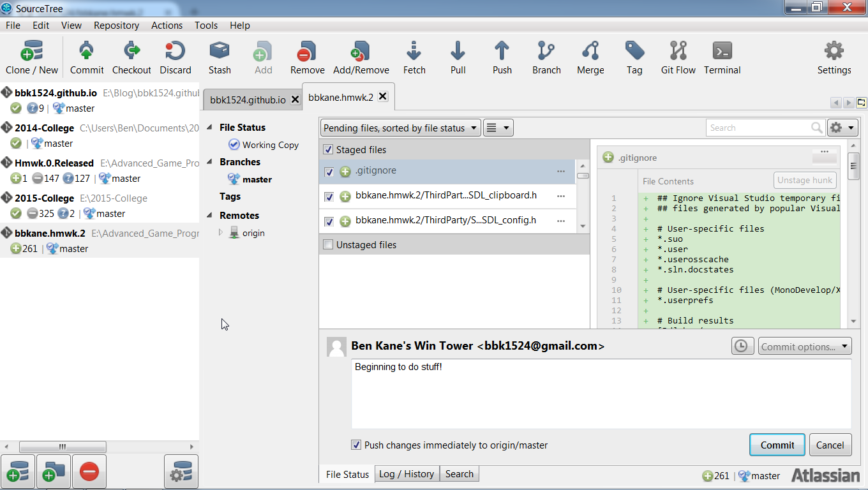Click the commit history clock icon
The image size is (868, 490).
743,346
